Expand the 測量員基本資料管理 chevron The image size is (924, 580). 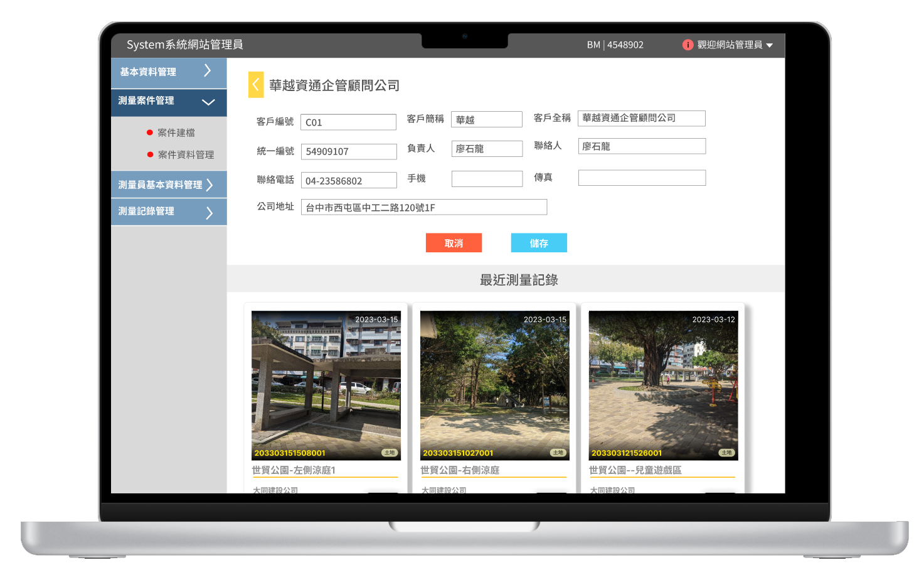click(210, 185)
